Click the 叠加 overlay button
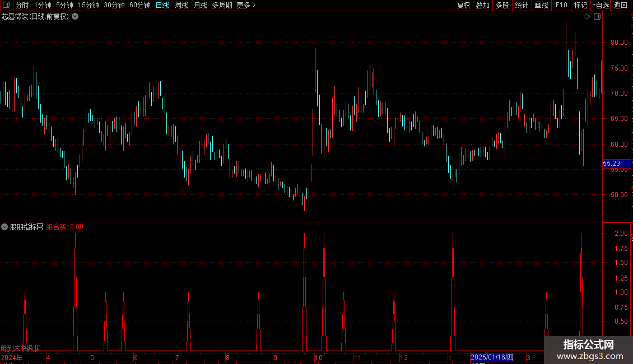 pyautogui.click(x=482, y=5)
